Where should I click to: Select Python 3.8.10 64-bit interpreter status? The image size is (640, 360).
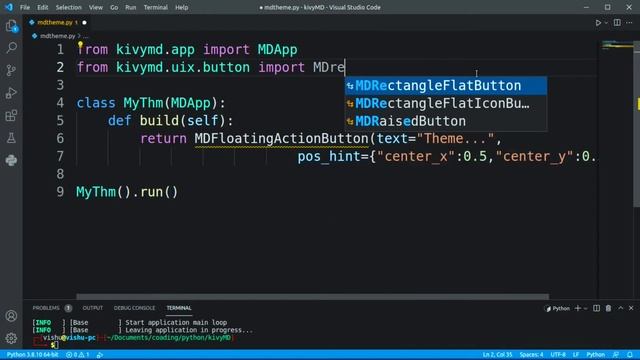coord(33,355)
